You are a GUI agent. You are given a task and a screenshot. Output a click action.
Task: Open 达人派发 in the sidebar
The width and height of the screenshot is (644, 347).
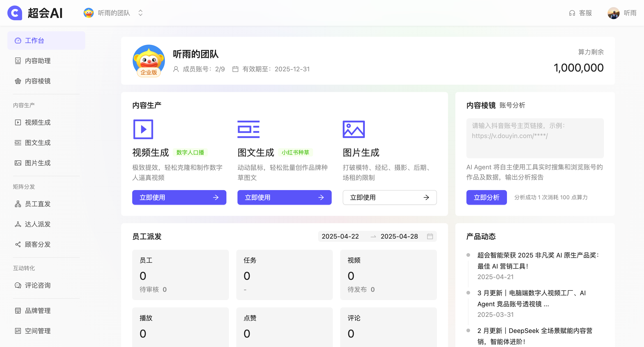pos(38,224)
